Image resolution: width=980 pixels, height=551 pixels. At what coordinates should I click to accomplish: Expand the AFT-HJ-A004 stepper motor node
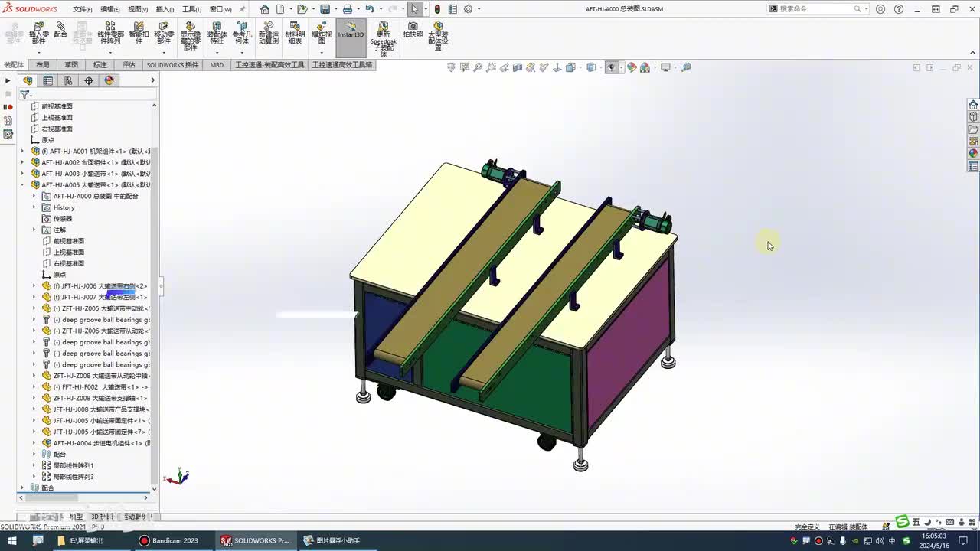[34, 443]
